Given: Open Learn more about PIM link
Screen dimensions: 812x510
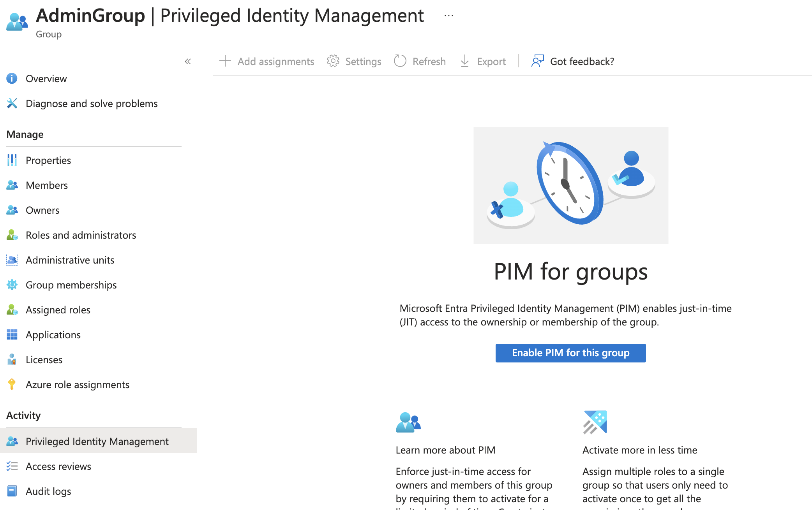Looking at the screenshot, I should pos(445,450).
